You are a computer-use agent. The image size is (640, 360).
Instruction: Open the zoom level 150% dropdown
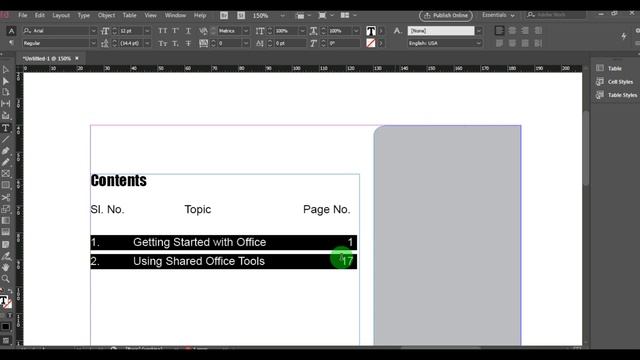tap(282, 16)
